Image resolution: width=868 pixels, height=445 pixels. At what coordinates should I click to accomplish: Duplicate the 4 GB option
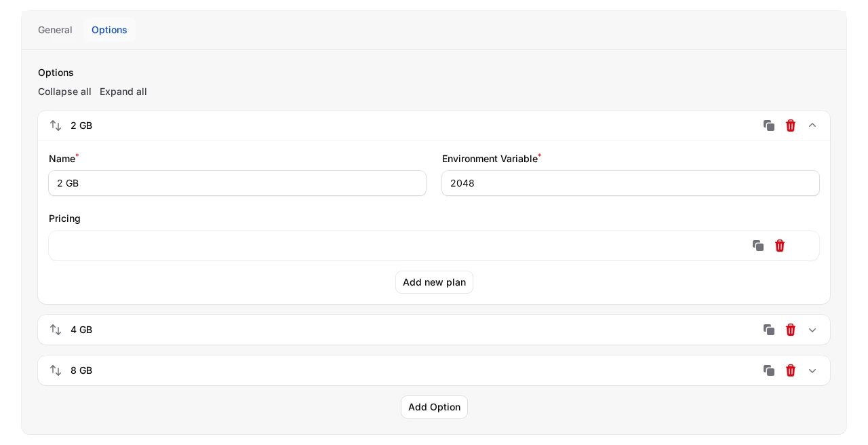click(769, 330)
